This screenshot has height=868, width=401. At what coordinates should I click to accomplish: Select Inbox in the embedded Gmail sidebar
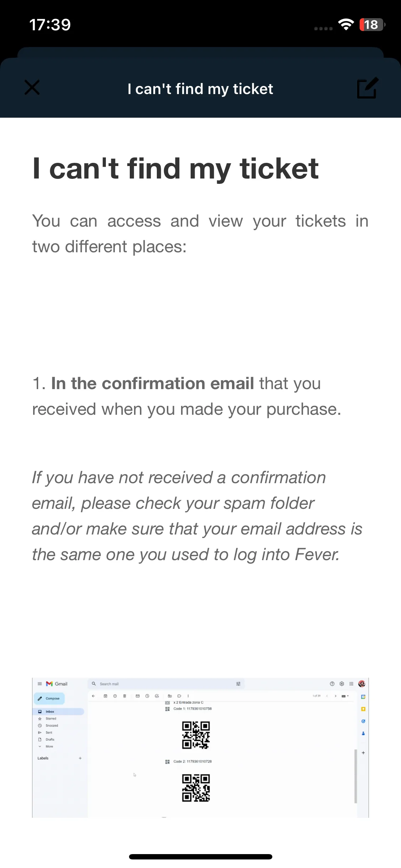(x=59, y=712)
